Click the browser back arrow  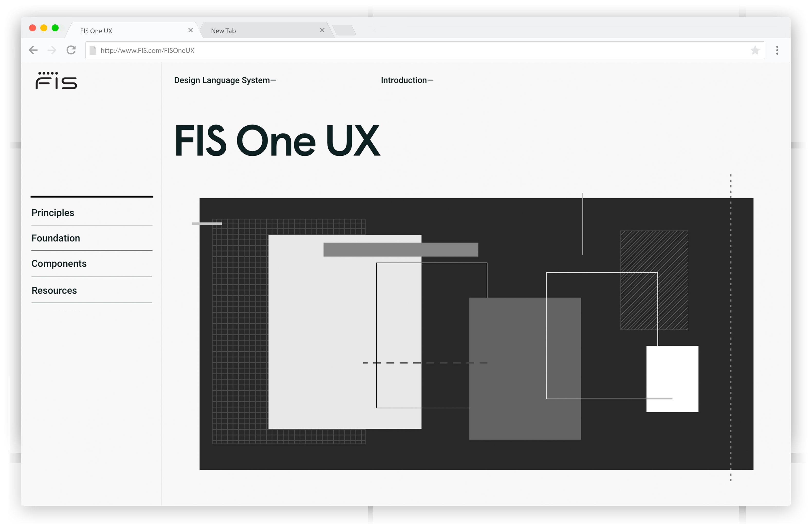click(33, 50)
